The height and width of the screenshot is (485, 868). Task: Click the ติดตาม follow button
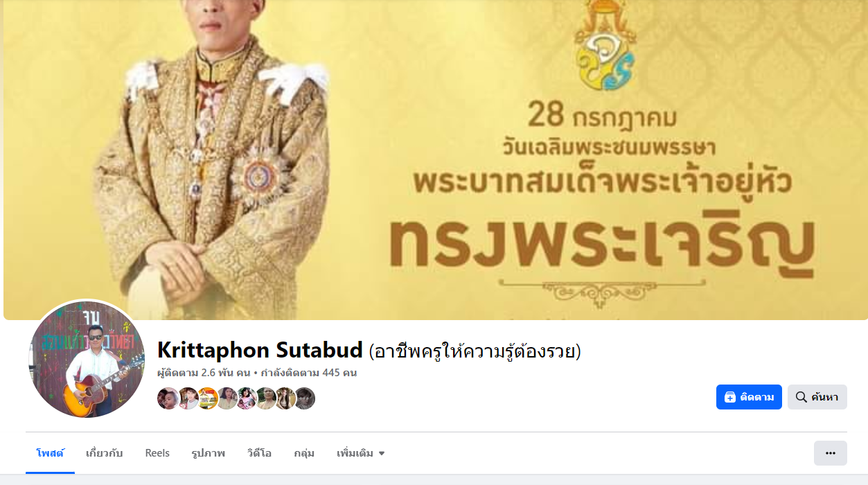click(x=749, y=397)
